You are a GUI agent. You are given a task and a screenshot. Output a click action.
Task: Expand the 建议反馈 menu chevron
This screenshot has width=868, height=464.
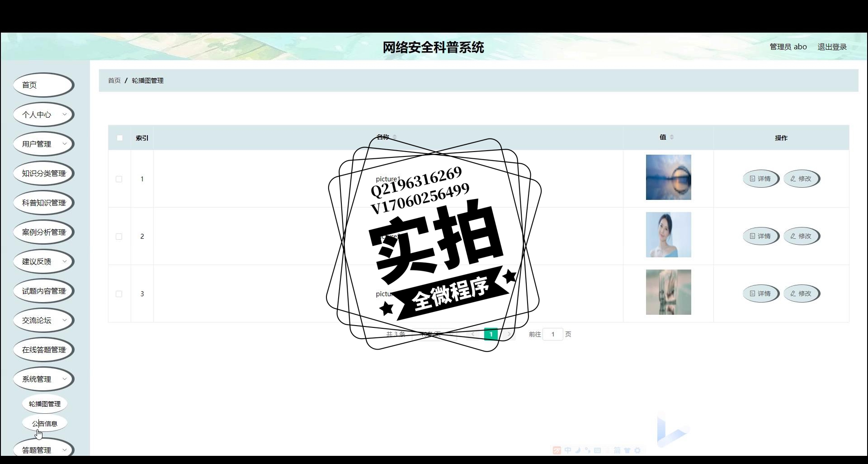click(x=65, y=261)
